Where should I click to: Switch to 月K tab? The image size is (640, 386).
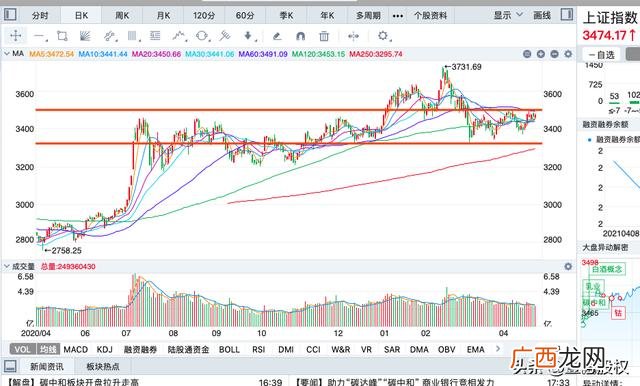[163, 16]
